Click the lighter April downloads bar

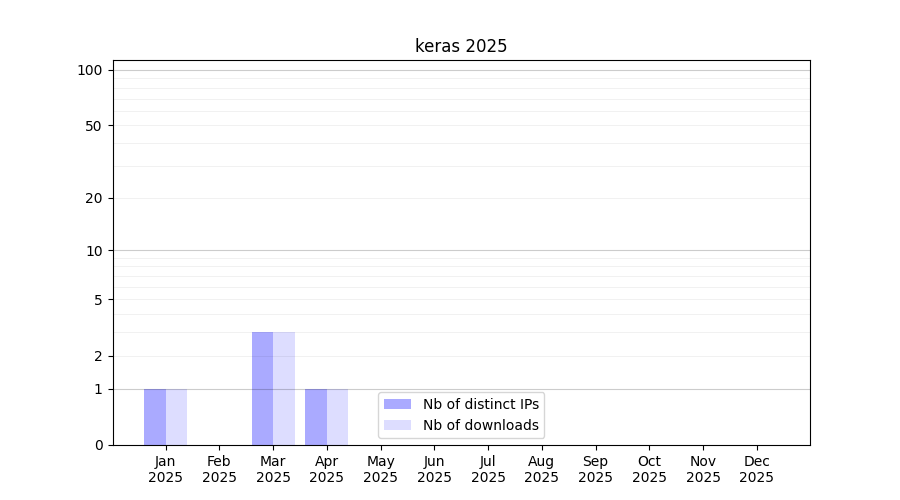(x=338, y=417)
